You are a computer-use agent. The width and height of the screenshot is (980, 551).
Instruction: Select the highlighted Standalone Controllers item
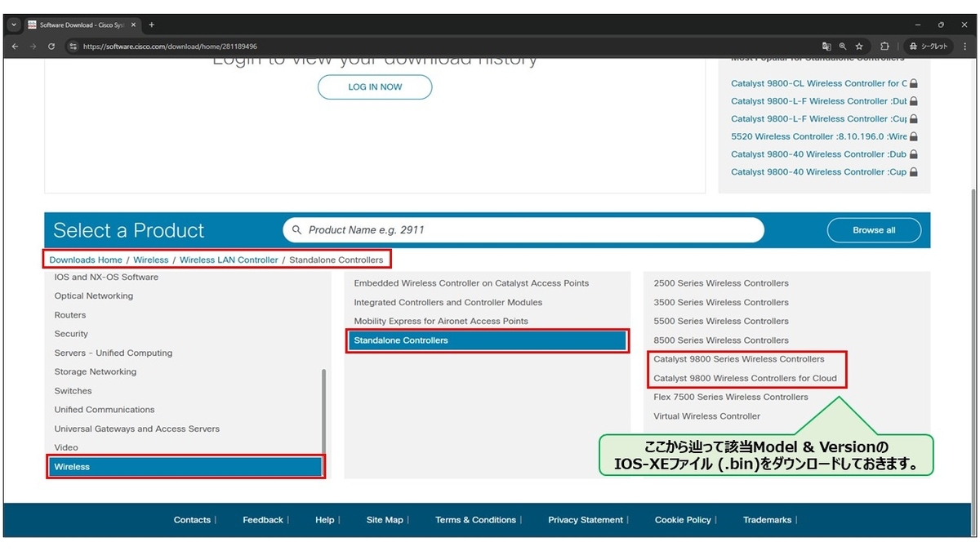tap(488, 340)
